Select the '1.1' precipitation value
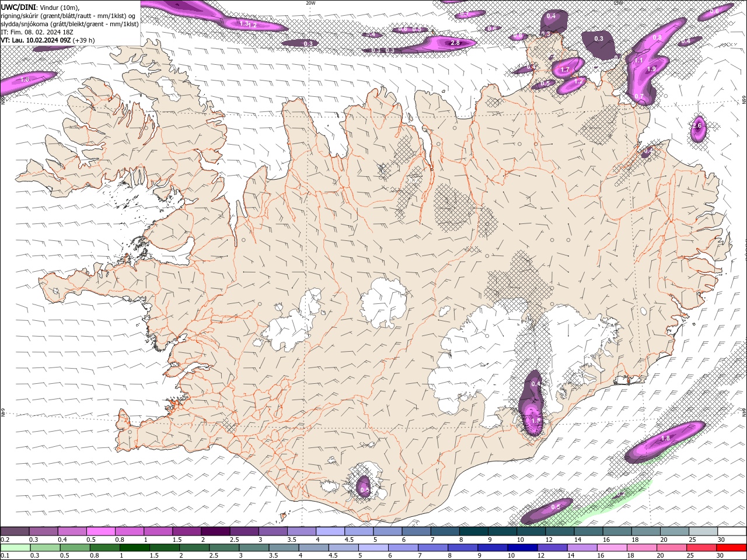Image resolution: width=747 pixels, height=560 pixels. pos(638,61)
